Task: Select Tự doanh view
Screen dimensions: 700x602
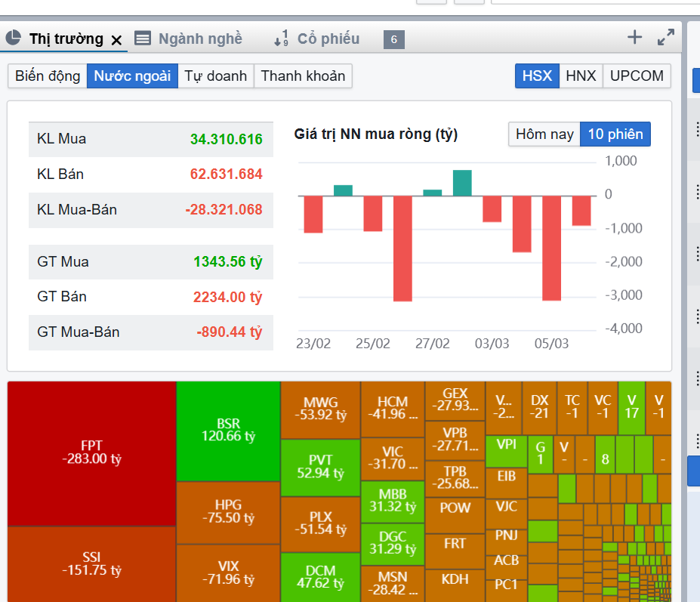Action: (x=216, y=76)
